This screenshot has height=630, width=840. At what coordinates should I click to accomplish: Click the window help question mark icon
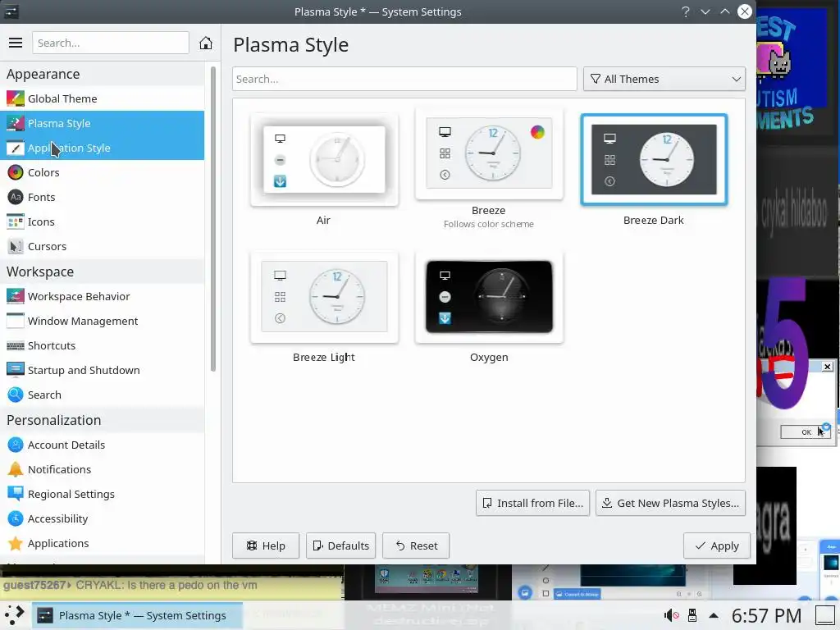[x=686, y=11]
